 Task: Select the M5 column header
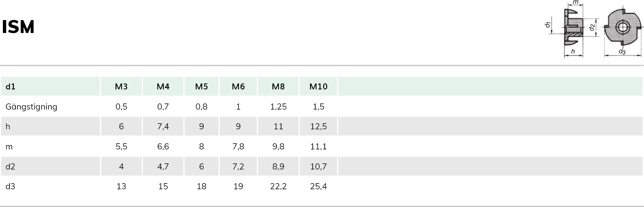[201, 86]
